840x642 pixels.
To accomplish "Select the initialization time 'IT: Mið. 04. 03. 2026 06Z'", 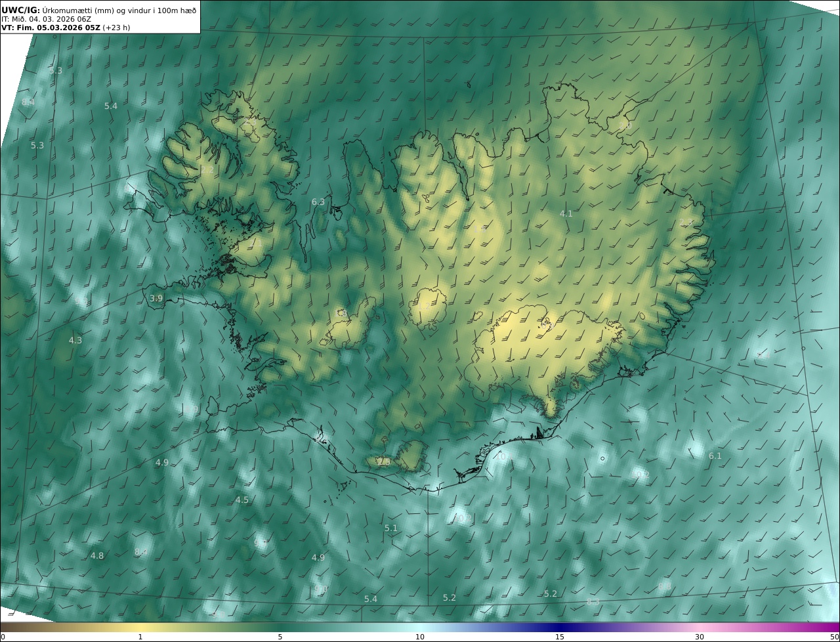I will click(x=46, y=19).
